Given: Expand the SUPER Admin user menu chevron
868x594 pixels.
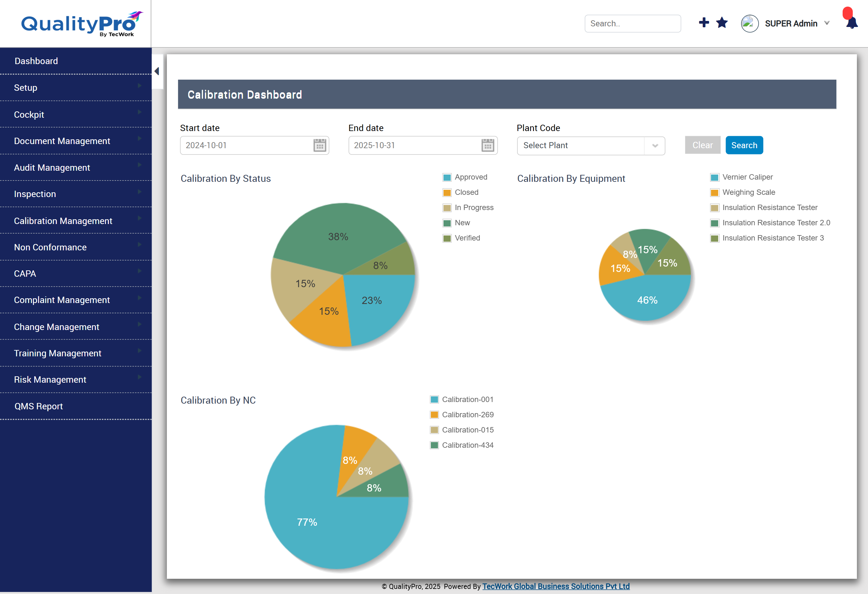Looking at the screenshot, I should (x=826, y=23).
